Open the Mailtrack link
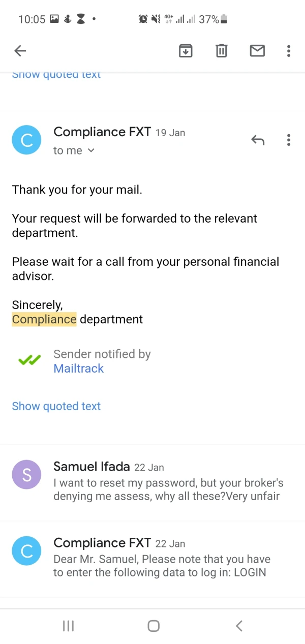Screen dimensions: 305x644 coord(79,369)
